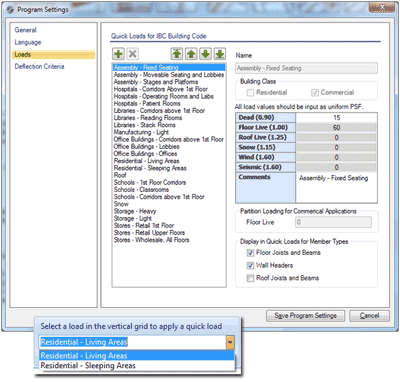This screenshot has height=382, width=400.
Task: Toggle the Commercial building class checkbox
Action: 315,93
